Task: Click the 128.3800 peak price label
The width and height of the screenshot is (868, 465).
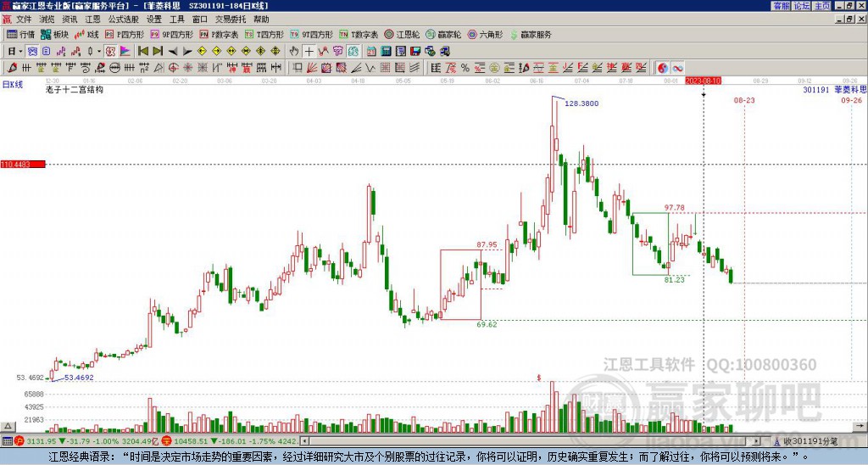Action: [x=581, y=104]
